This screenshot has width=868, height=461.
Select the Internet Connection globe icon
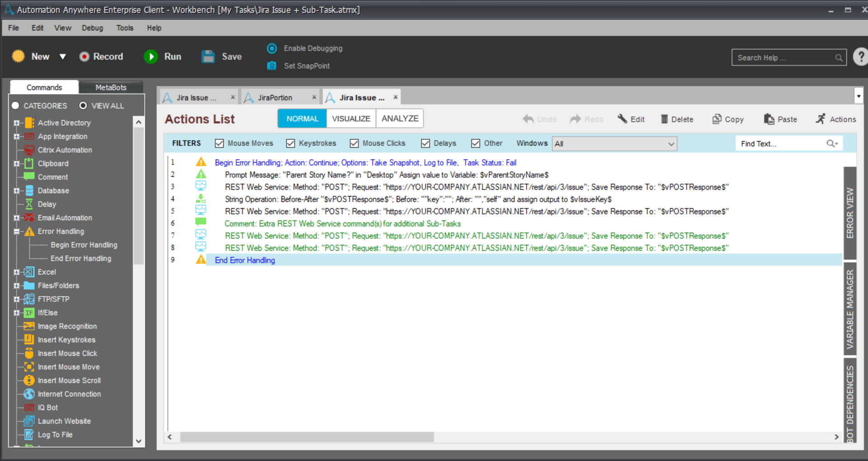(x=29, y=394)
